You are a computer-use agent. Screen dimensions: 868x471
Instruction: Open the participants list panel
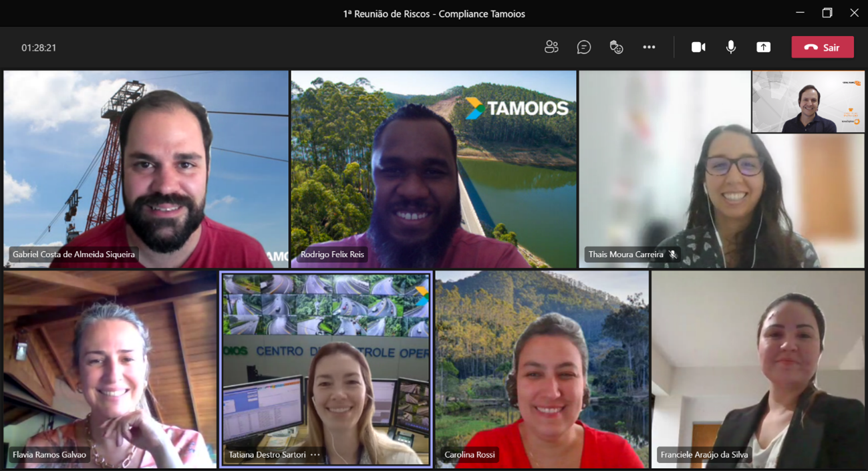coord(551,47)
